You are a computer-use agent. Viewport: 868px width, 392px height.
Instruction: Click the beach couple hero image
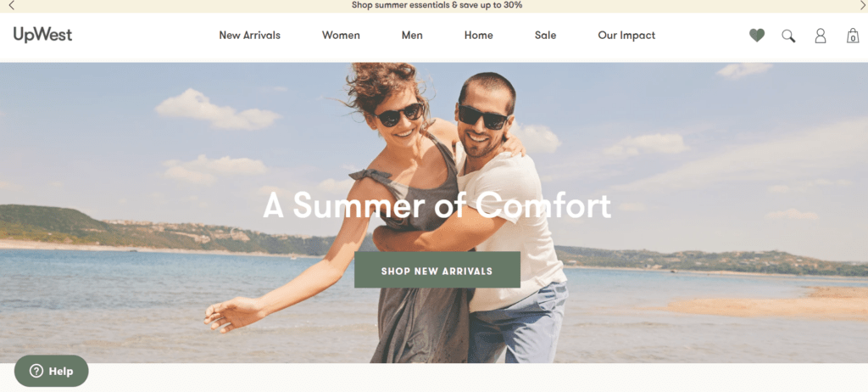pos(434,212)
